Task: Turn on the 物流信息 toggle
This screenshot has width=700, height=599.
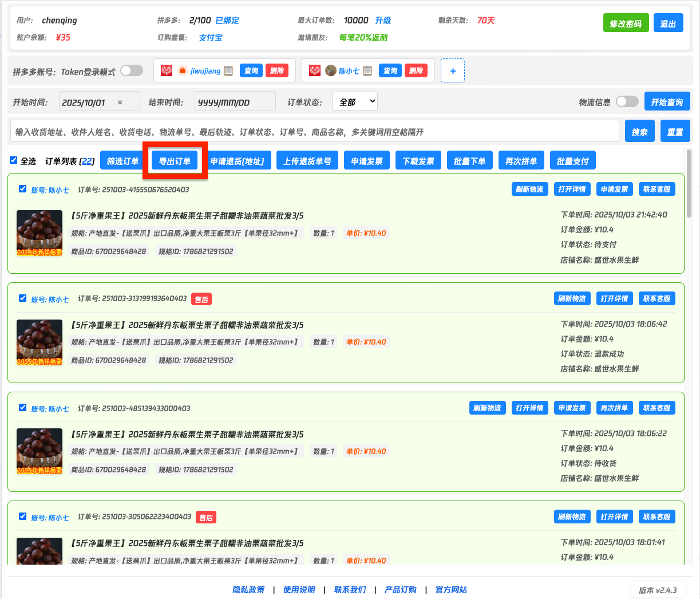Action: point(627,102)
